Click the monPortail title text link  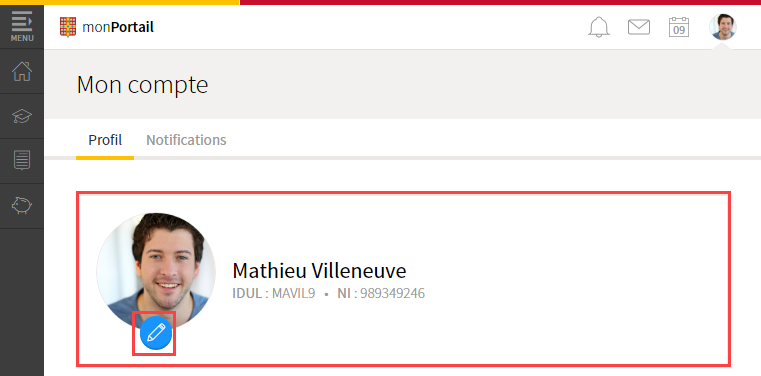click(x=118, y=27)
